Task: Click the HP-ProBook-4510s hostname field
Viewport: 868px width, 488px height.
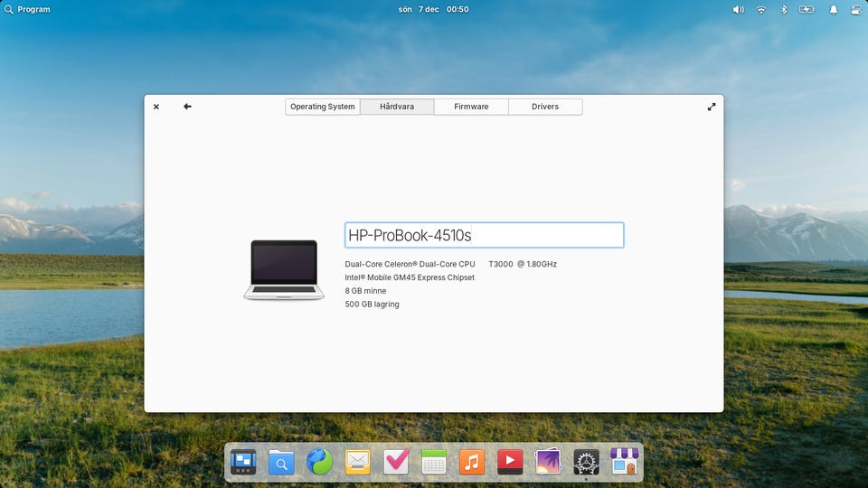Action: point(484,235)
